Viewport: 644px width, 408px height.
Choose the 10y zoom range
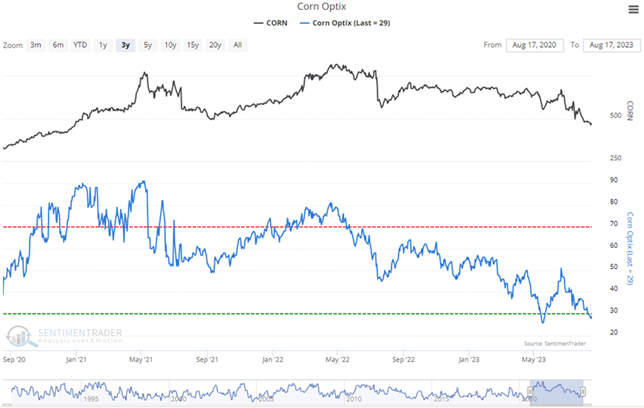170,45
